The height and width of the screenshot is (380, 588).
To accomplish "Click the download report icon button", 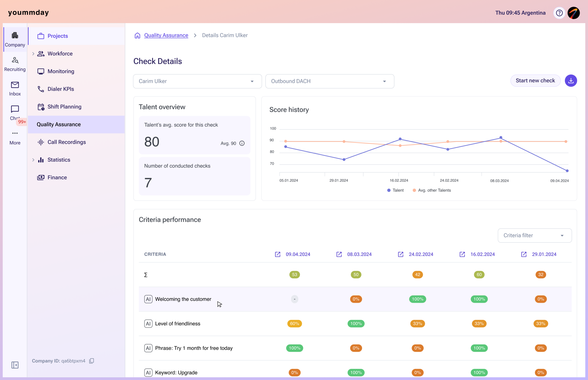I will [x=571, y=81].
